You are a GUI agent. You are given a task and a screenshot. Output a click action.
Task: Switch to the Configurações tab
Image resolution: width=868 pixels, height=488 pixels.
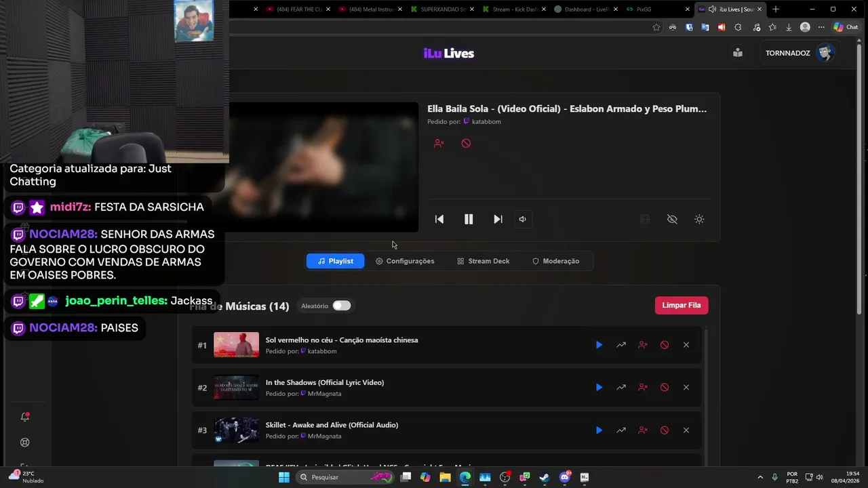(405, 261)
